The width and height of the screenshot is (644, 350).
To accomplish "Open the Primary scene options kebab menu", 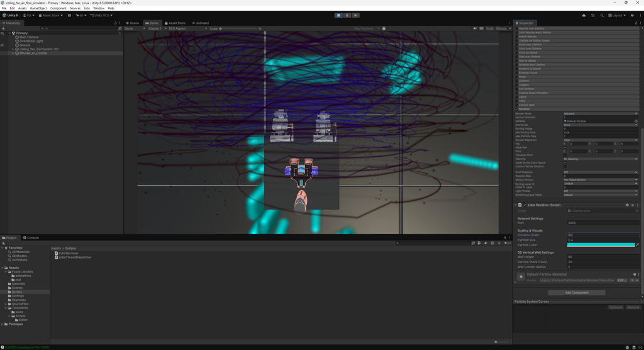I will tap(120, 33).
